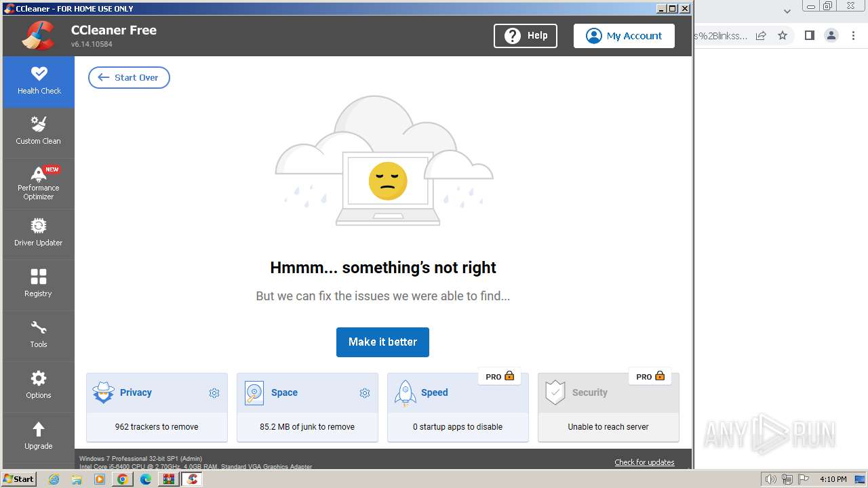This screenshot has height=488, width=868.
Task: Click the 'Hmmm... something's not right' heading
Action: [x=383, y=268]
